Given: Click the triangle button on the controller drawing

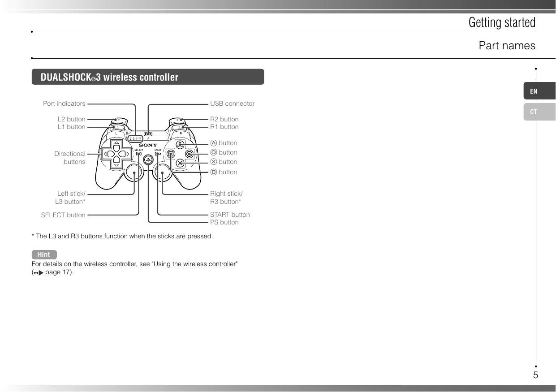Looking at the screenshot, I should pos(179,144).
